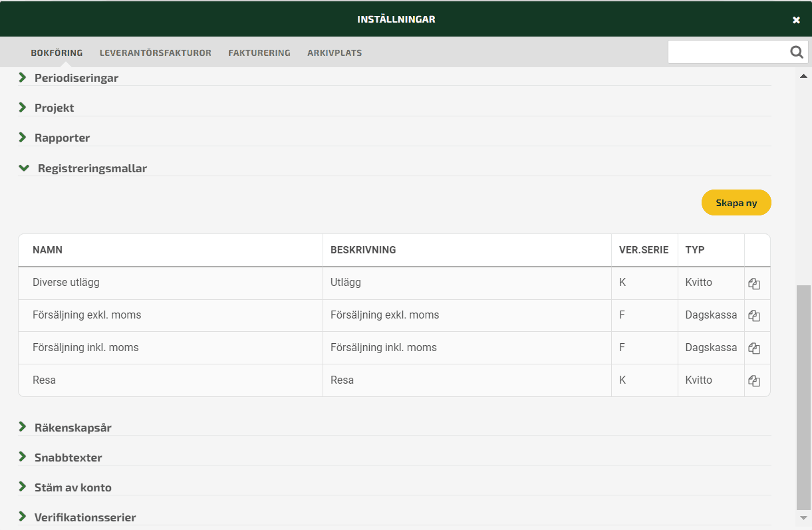Click copy icon for Försäljning inkl. moms
The width and height of the screenshot is (812, 530).
(753, 348)
